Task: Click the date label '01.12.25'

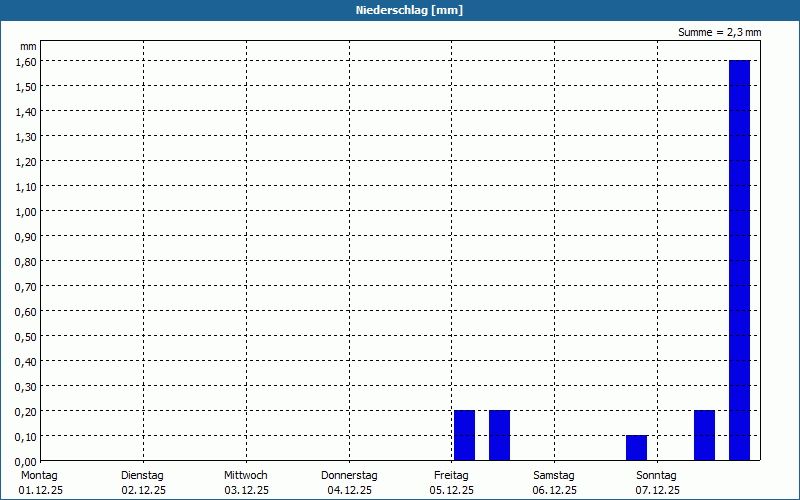Action: pyautogui.click(x=40, y=490)
